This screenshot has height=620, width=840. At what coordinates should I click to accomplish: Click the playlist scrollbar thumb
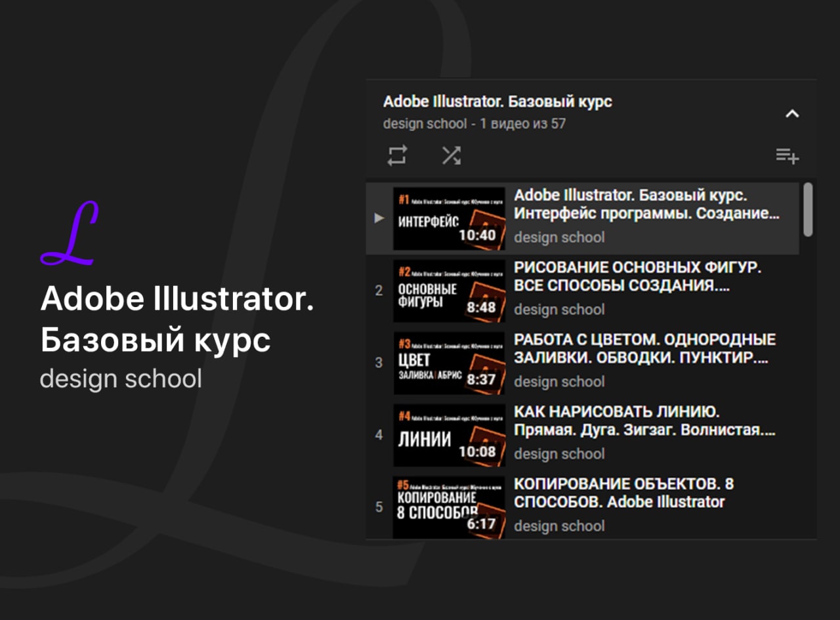808,210
